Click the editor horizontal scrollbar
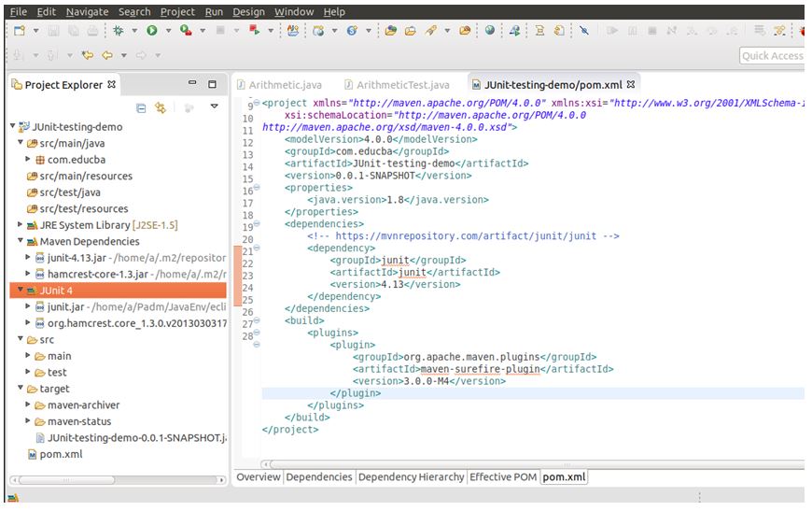The image size is (812, 511). pyautogui.click(x=532, y=462)
